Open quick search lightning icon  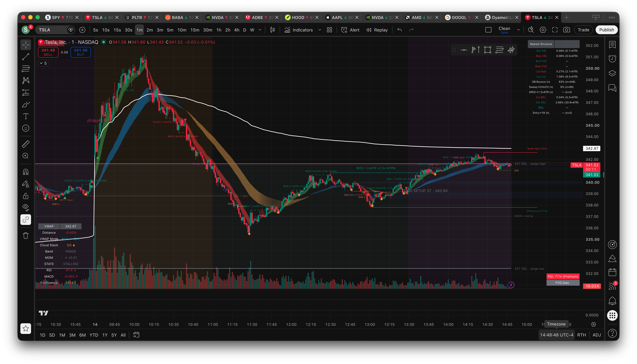[x=531, y=30]
